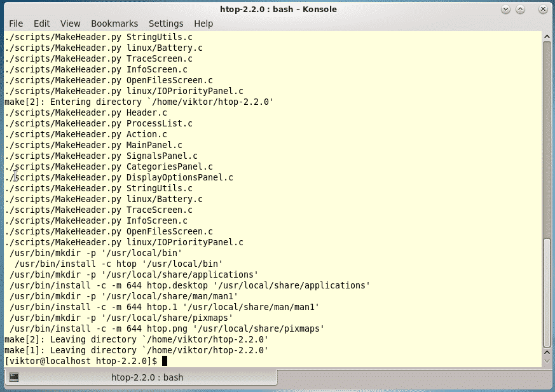Click the DisplayOptionsPanel.c MakeHeader line
Viewport: 555px width, 392px height.
click(119, 177)
